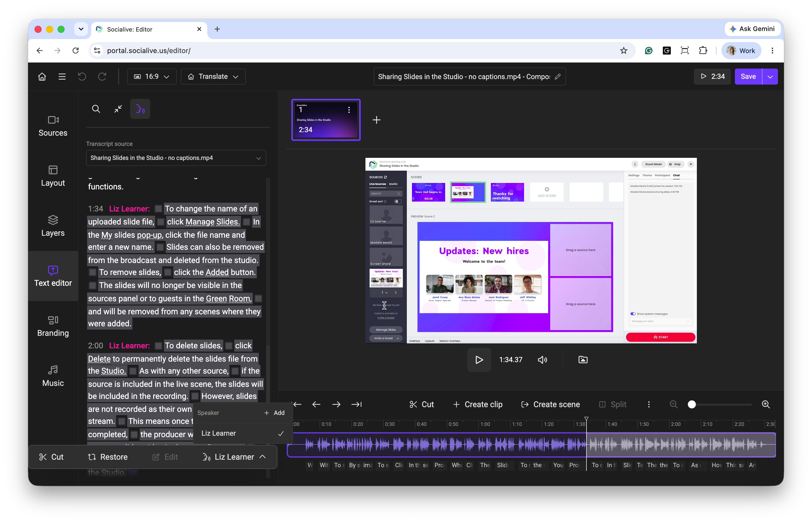
Task: Click Edit in the transcript action bar
Action: pyautogui.click(x=165, y=457)
